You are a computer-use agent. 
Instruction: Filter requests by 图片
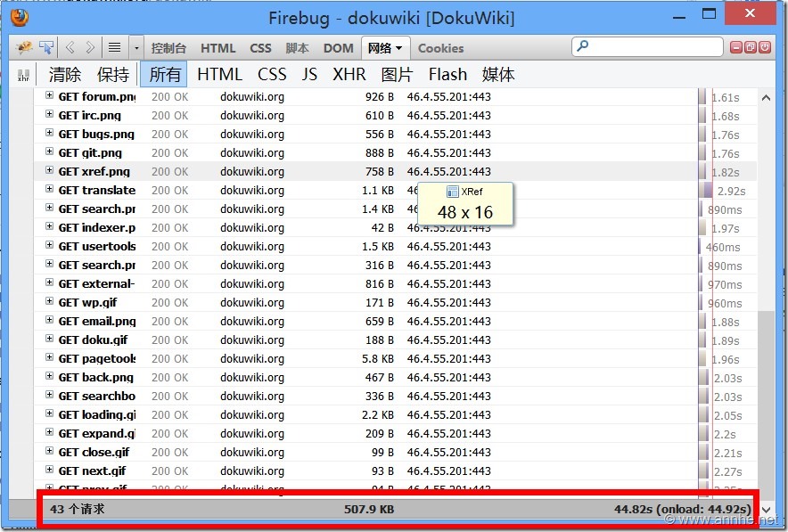tap(397, 75)
